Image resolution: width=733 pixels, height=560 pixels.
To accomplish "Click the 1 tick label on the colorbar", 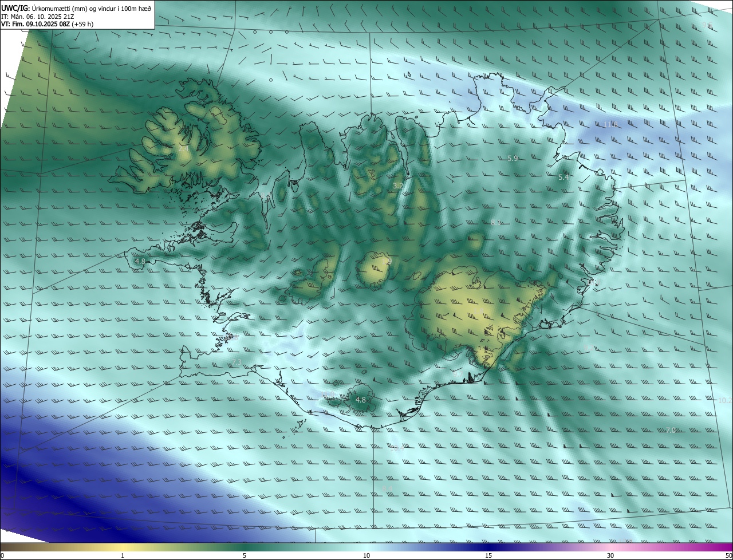I will (x=123, y=556).
